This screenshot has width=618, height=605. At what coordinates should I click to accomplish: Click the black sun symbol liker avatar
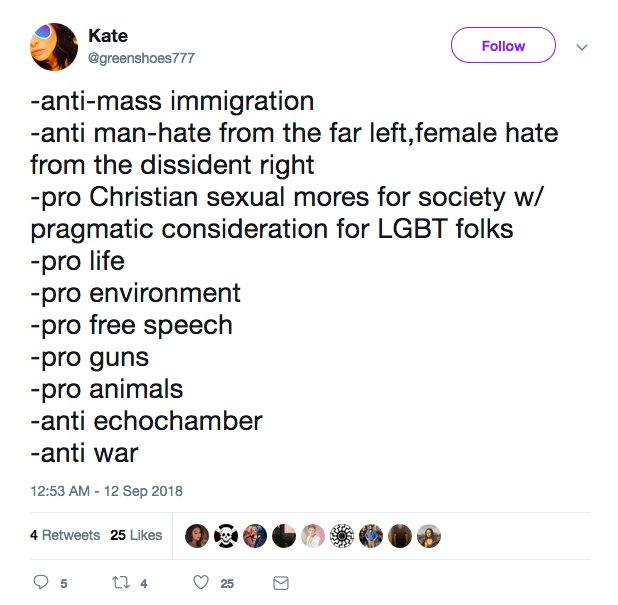click(x=342, y=536)
